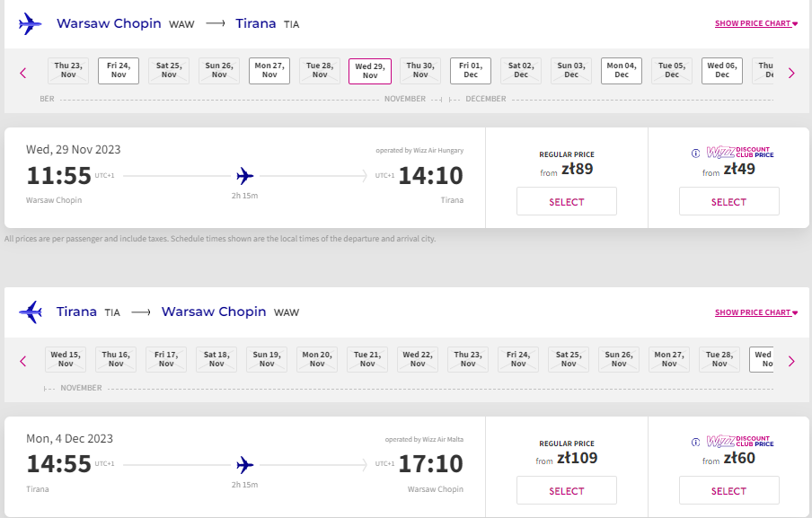This screenshot has width=812, height=518.
Task: Click info icon beside return Wizz Discount Club price
Action: point(695,442)
